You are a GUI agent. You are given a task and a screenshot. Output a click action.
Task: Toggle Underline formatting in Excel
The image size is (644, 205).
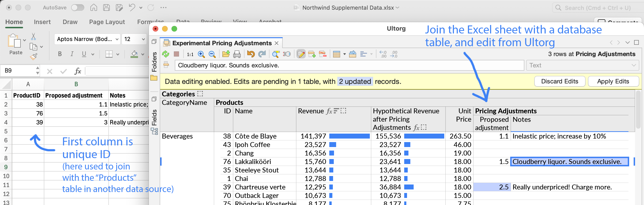(x=84, y=54)
